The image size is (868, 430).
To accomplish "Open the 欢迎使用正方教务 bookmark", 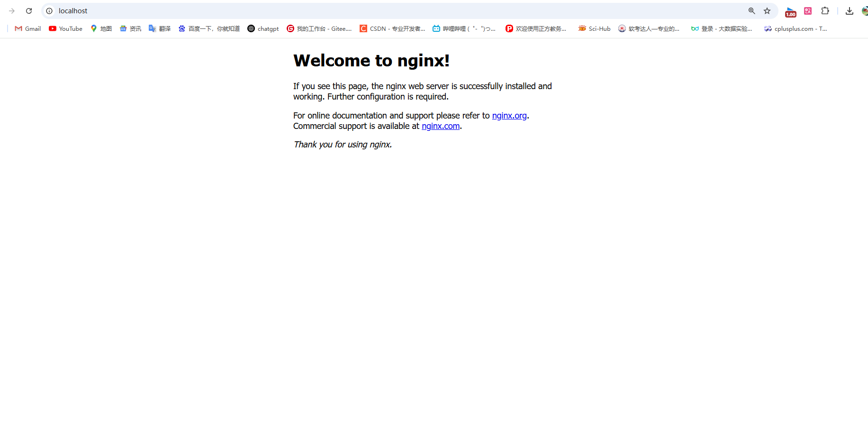I will [536, 28].
